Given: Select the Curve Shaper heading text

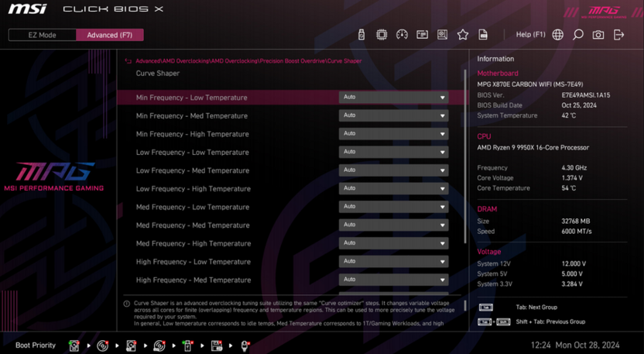Looking at the screenshot, I should 158,73.
